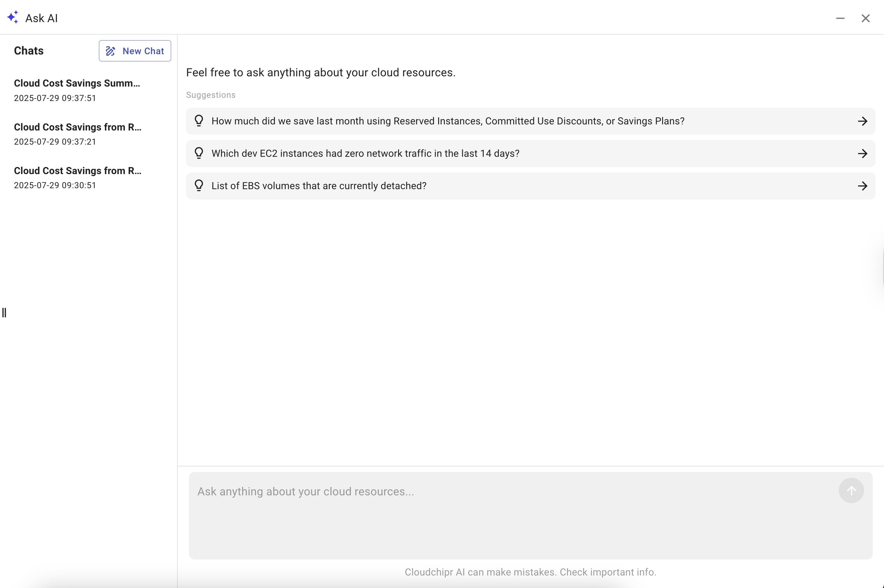The height and width of the screenshot is (588, 884).
Task: Click the Ask AI sparkle icon
Action: pos(13,18)
